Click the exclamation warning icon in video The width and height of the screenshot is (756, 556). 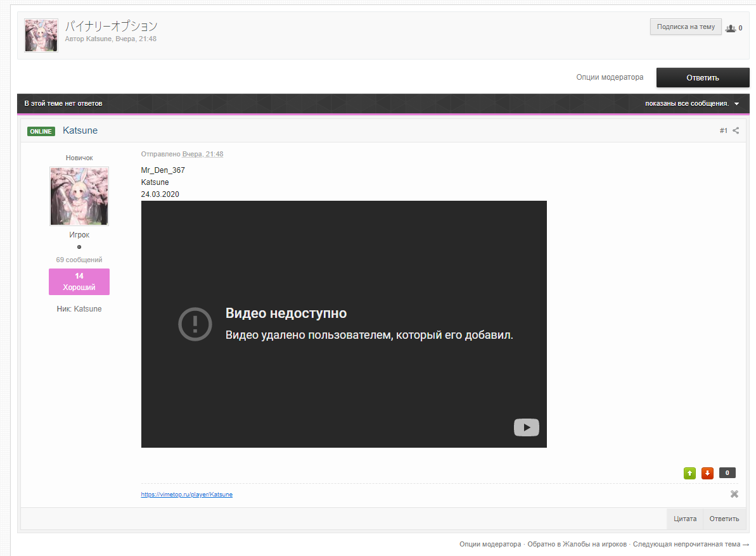point(195,324)
